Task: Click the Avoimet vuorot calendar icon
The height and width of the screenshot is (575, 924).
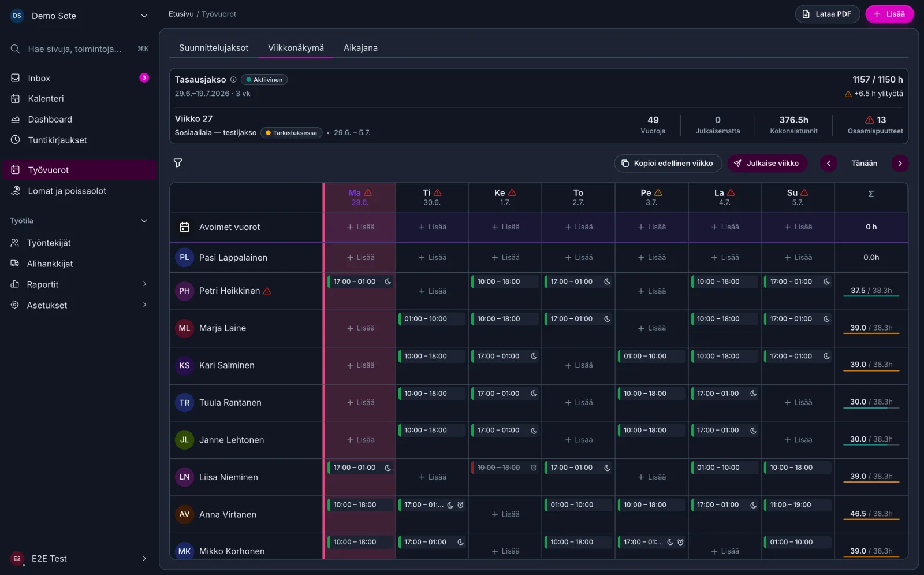Action: [185, 227]
